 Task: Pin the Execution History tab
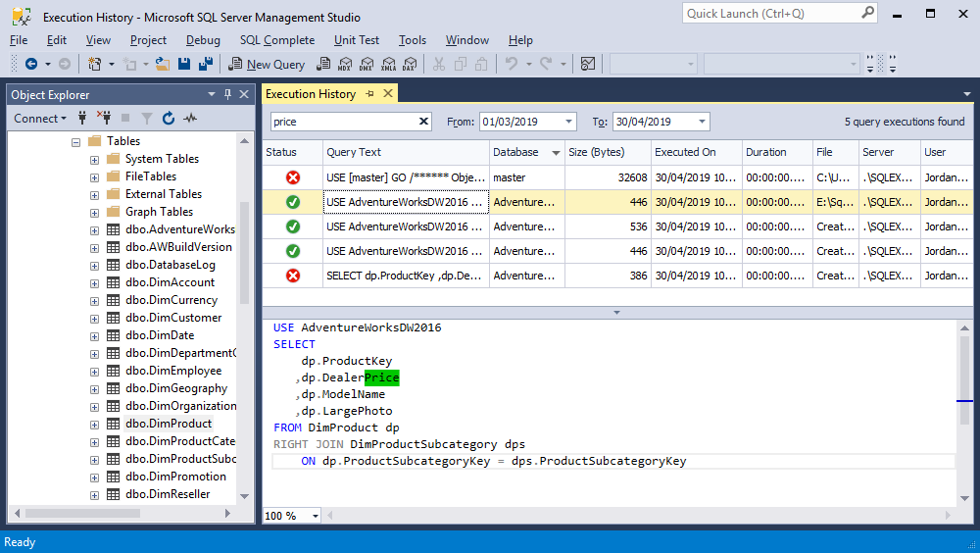370,94
